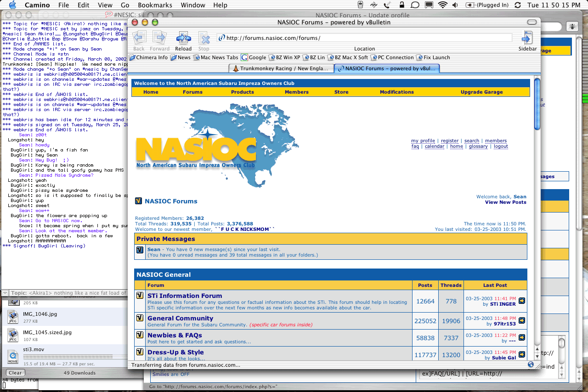Image resolution: width=588 pixels, height=392 pixels.
Task: Open Products in NASIOC navigation bar
Action: [x=243, y=92]
